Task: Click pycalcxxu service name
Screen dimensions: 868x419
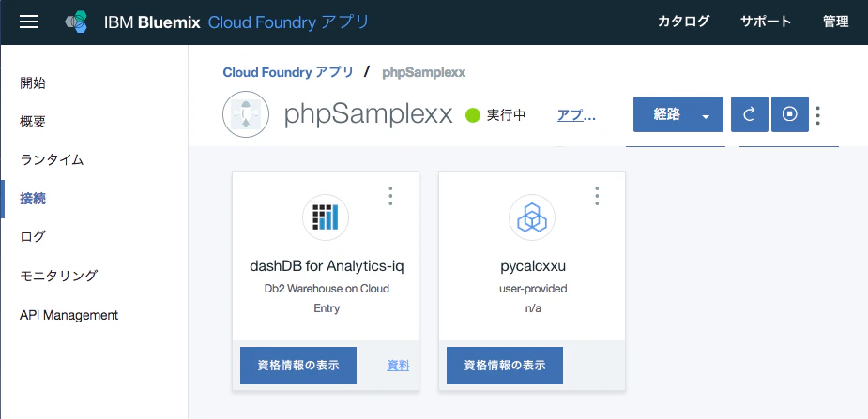Action: tap(533, 266)
